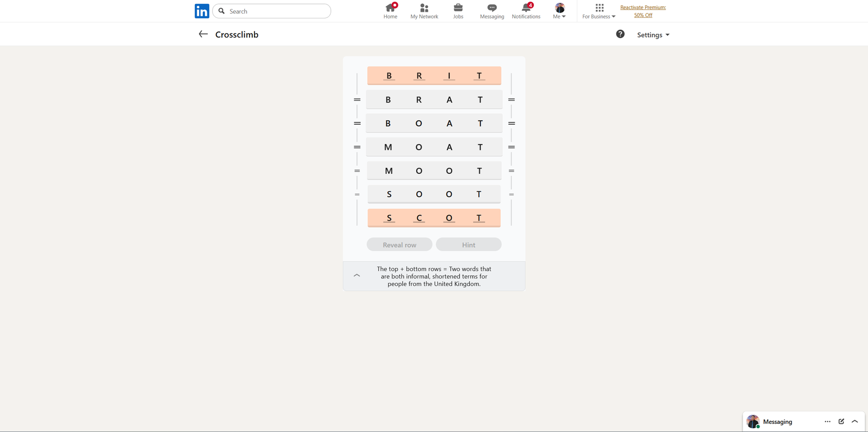Collapse the clue panel with the chevron
This screenshot has width=868, height=432.
coord(357,276)
